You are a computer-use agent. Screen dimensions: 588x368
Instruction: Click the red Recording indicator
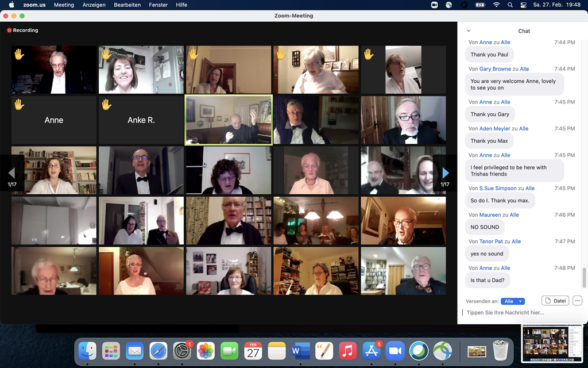[23, 30]
